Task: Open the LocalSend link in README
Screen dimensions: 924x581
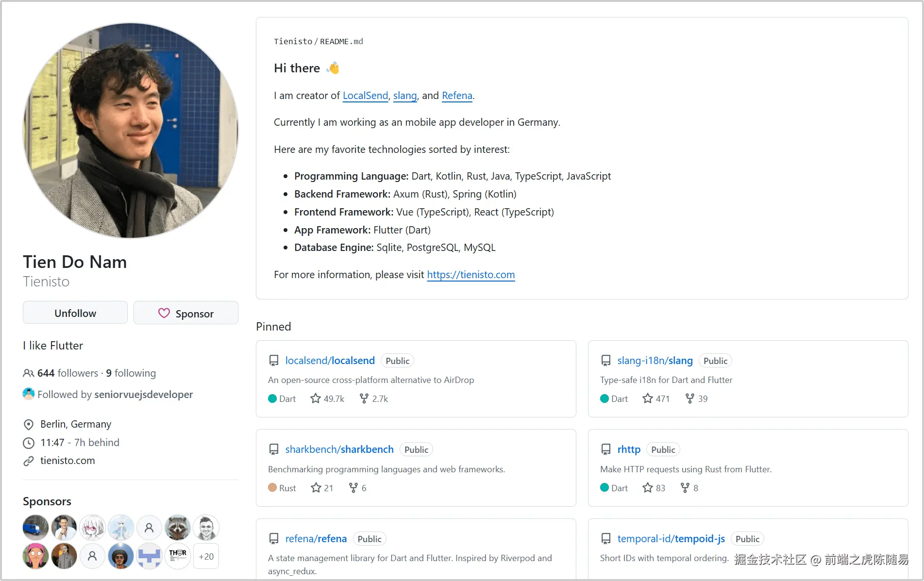Action: [x=365, y=96]
